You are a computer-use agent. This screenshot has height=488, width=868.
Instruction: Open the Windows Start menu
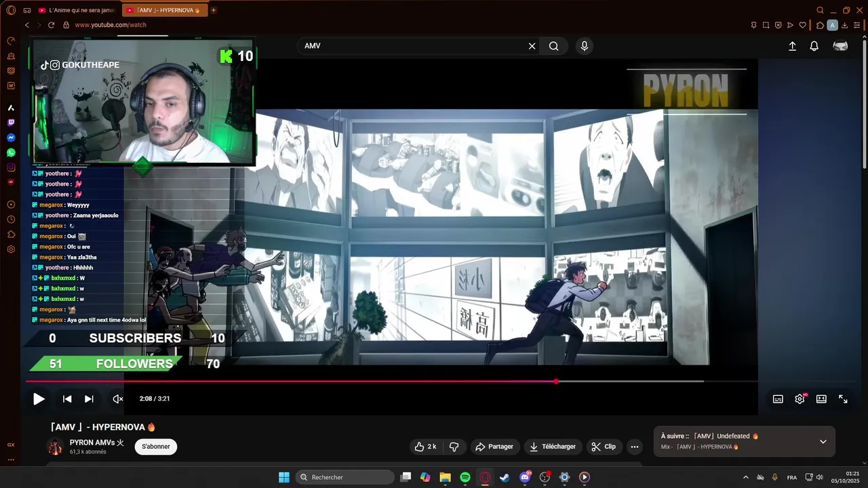point(284,477)
